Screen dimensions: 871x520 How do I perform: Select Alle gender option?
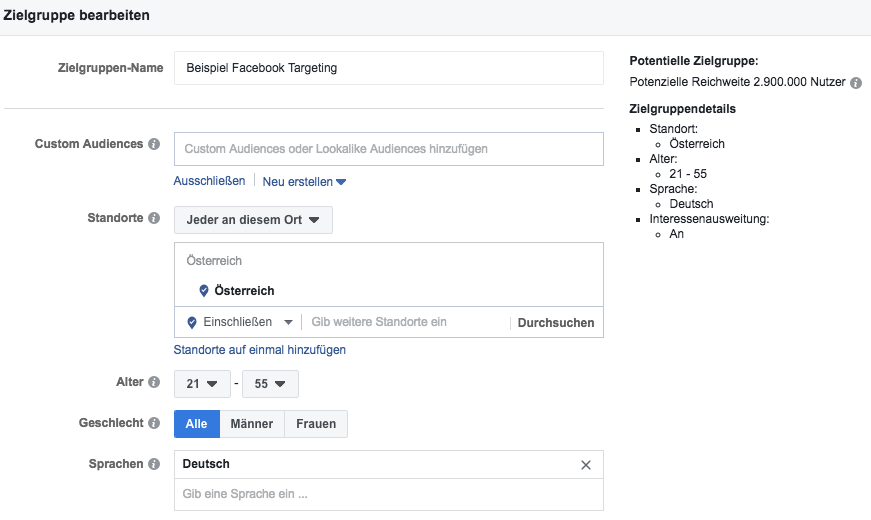(x=196, y=424)
